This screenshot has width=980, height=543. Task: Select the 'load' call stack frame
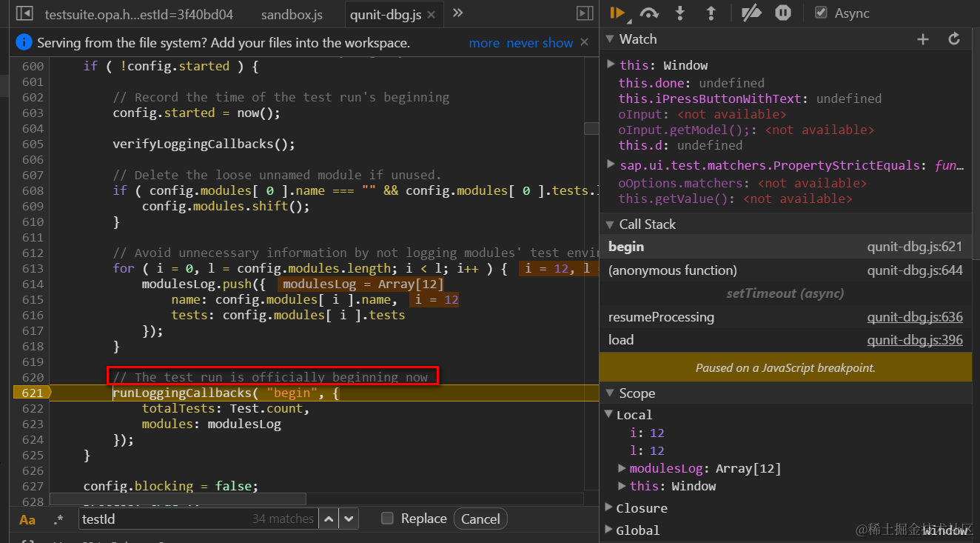[x=785, y=340]
